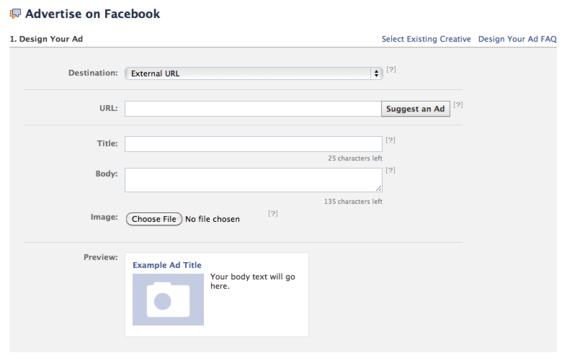
Task: Open the Destination dropdown showing External URL
Action: [x=253, y=73]
